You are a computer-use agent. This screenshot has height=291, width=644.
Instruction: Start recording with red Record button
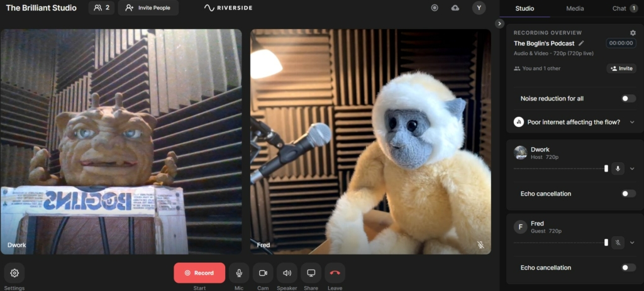199,273
